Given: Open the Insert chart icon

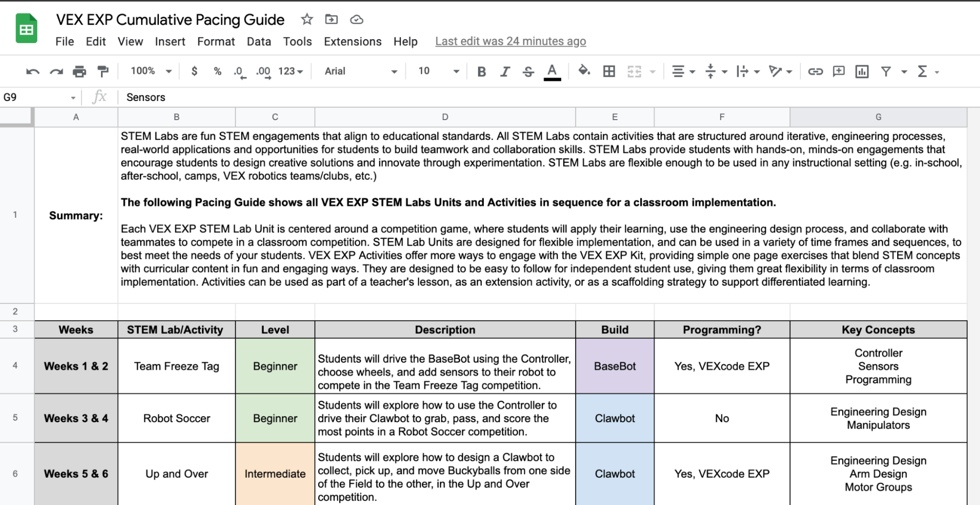Looking at the screenshot, I should 861,71.
